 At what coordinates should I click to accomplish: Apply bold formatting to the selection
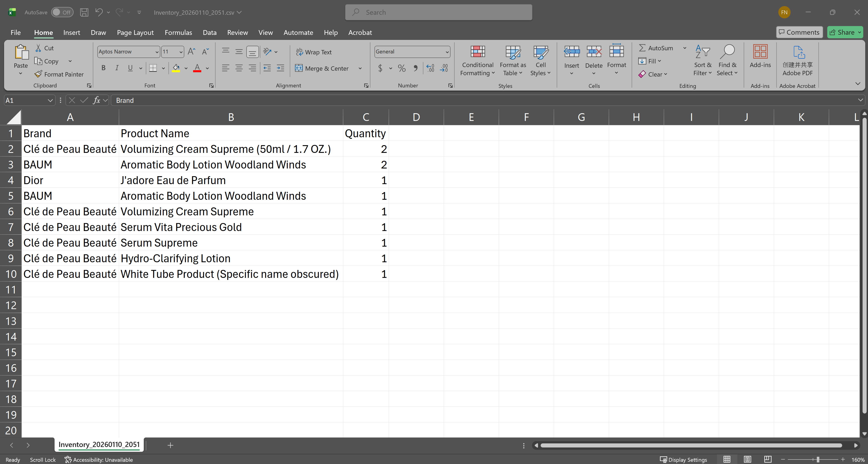pos(103,68)
